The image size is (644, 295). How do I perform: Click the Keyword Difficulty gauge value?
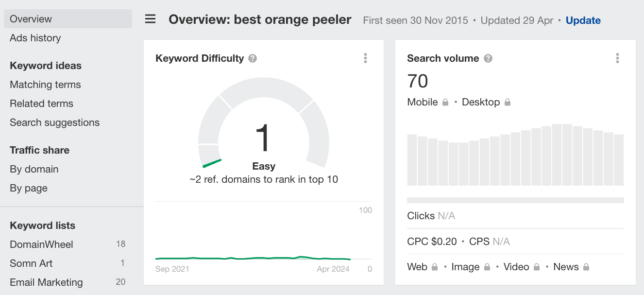264,139
